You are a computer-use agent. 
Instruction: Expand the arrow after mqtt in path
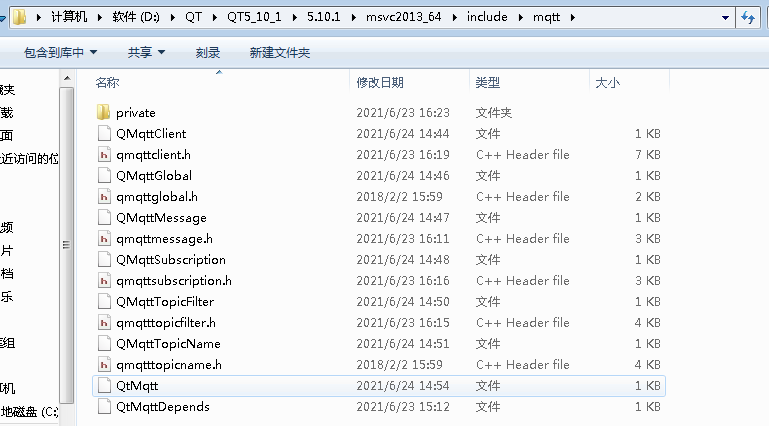[x=572, y=18]
